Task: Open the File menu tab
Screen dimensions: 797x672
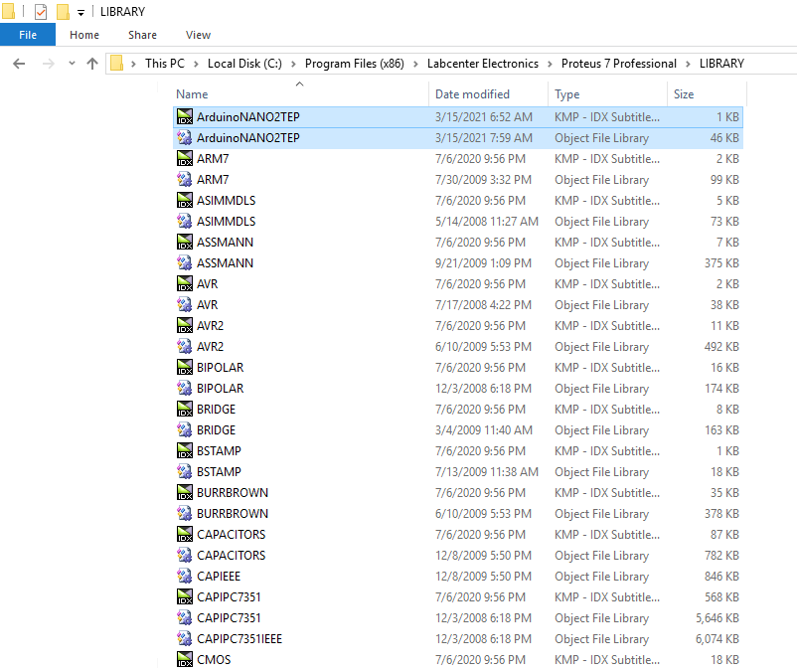Action: 28,35
